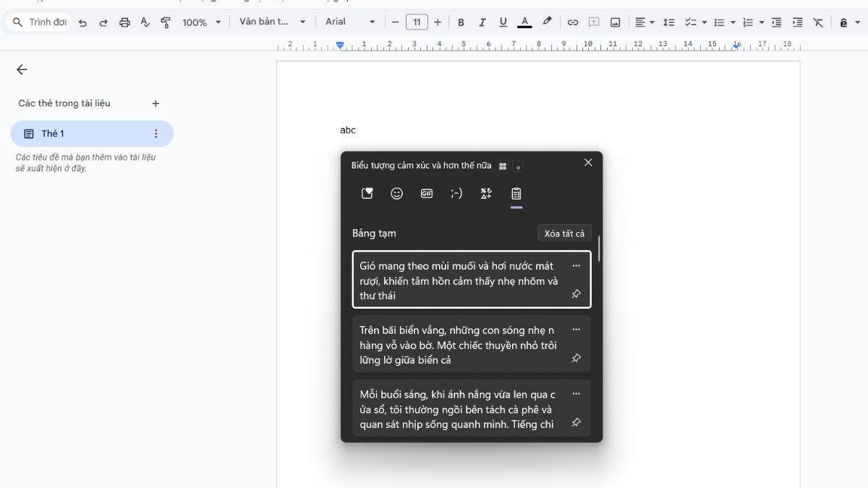868x488 pixels.
Task: Open the menu search box 'Trình đơn'
Action: (x=40, y=22)
